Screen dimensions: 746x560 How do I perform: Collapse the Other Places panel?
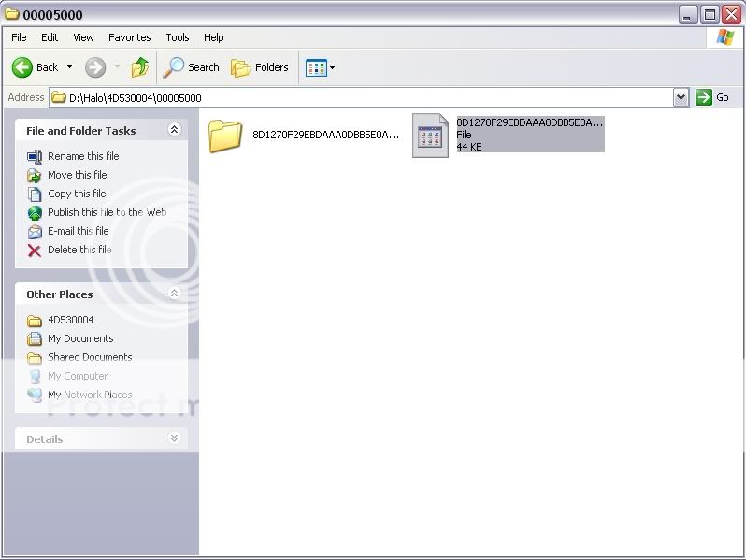click(174, 294)
